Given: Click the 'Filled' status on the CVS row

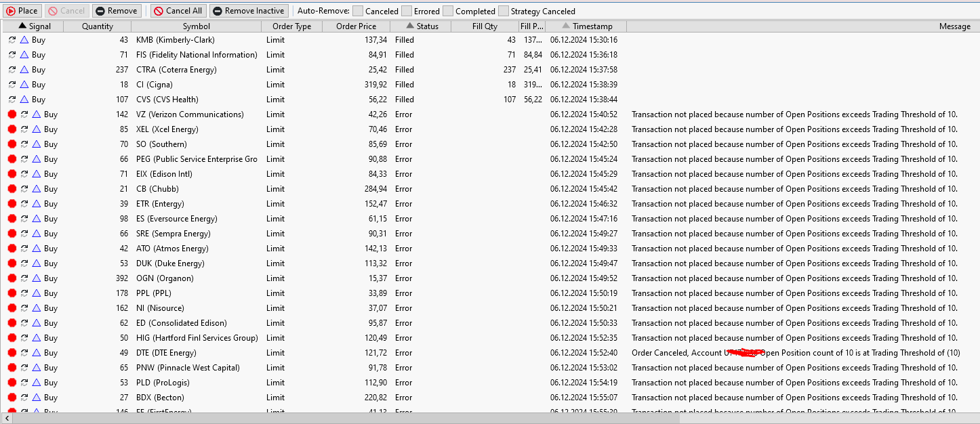Looking at the screenshot, I should point(405,100).
